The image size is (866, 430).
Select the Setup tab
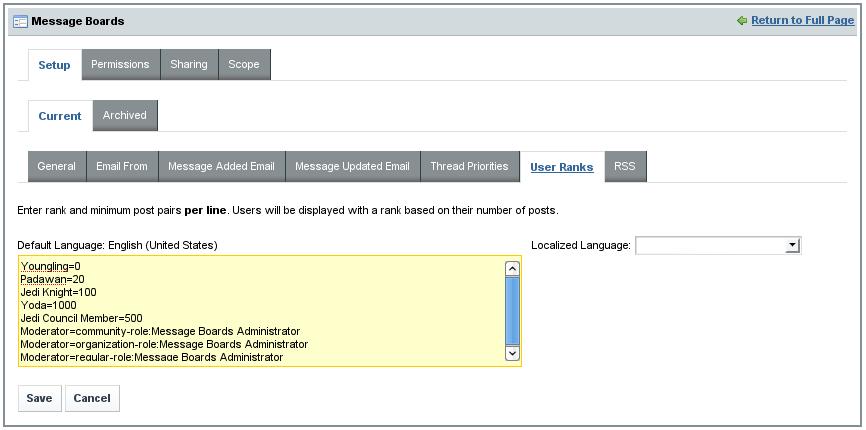pos(54,65)
